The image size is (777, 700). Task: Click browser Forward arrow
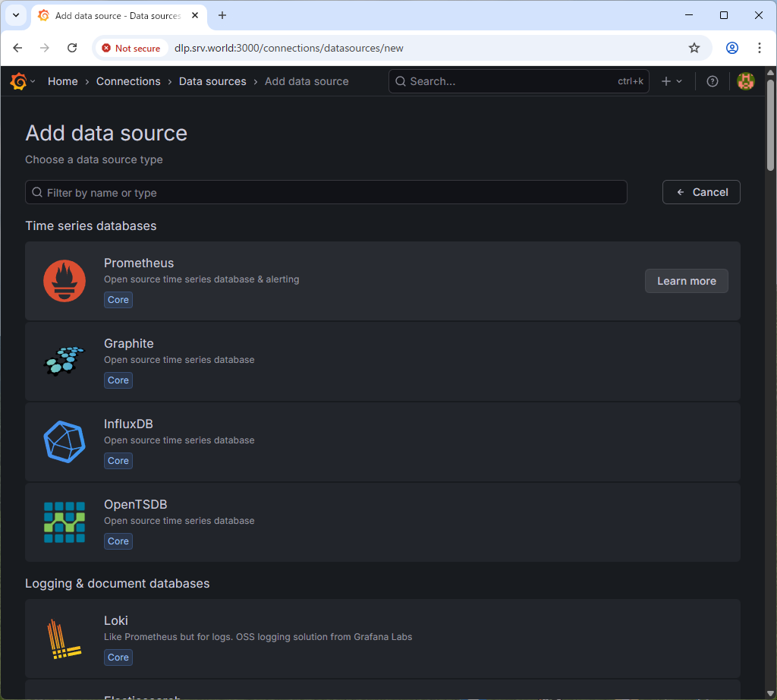point(45,48)
